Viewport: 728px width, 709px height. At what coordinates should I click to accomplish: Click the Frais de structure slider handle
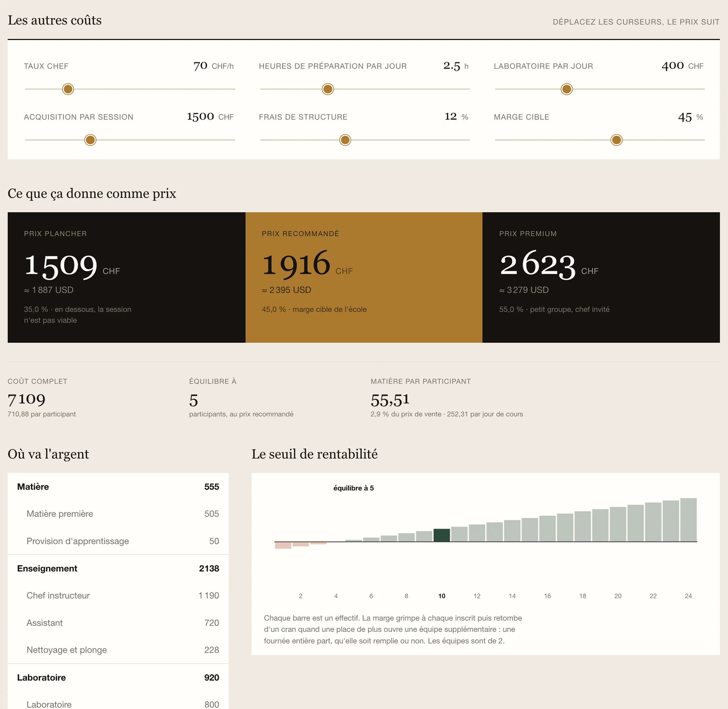pos(345,140)
